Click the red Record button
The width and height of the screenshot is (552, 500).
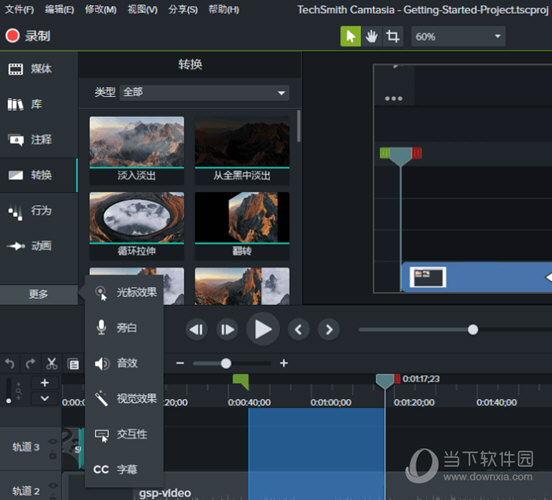[x=13, y=36]
